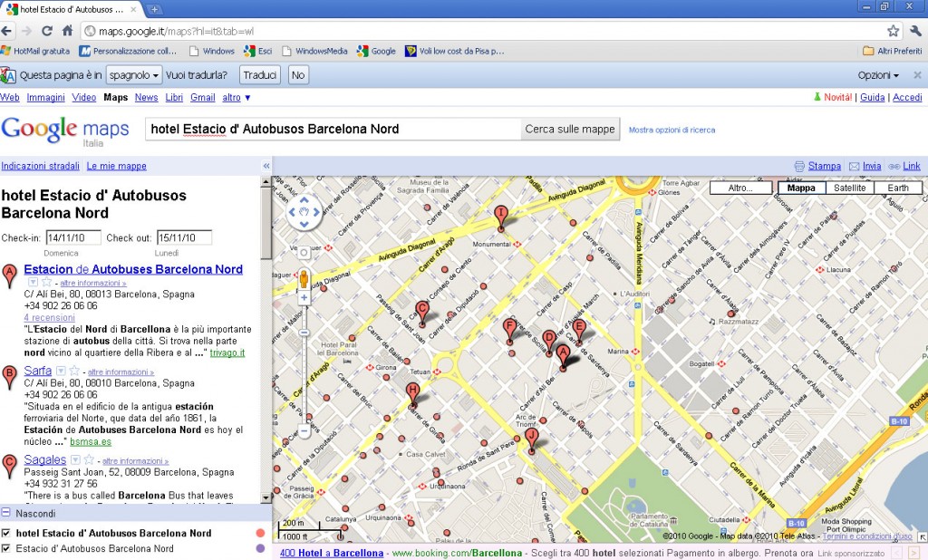Go back with the browser back arrow
Viewport: 928px width, 560px height.
coord(7,31)
